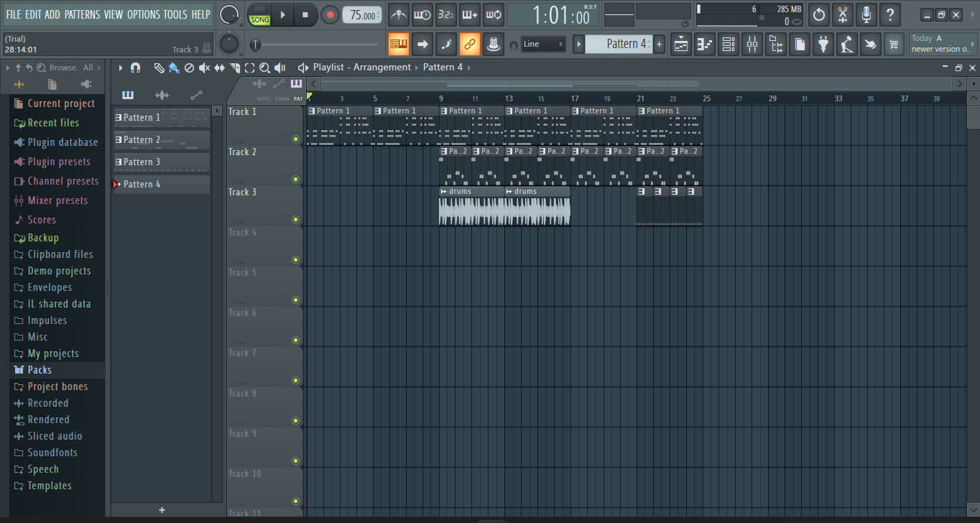
Task: Click the Stop button
Action: (305, 14)
